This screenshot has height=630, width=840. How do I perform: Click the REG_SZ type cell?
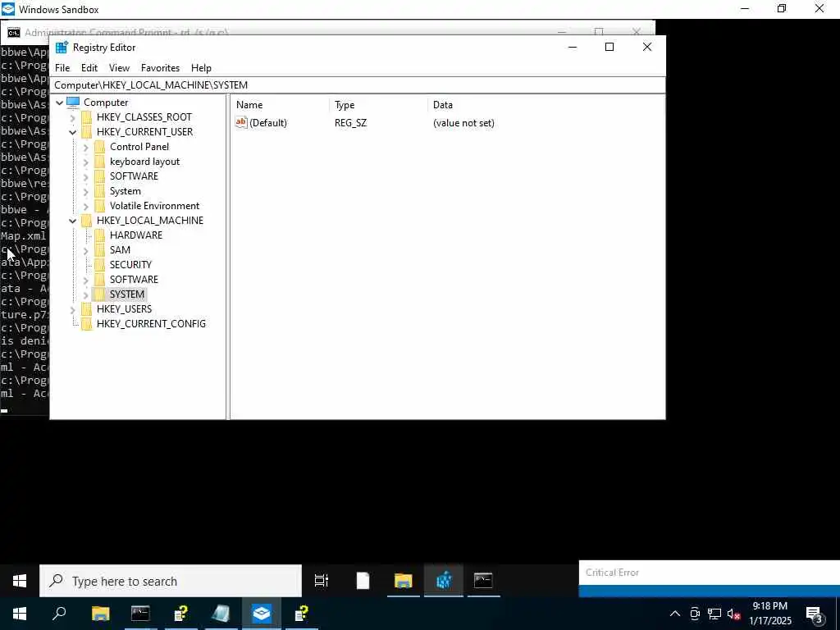coord(350,123)
